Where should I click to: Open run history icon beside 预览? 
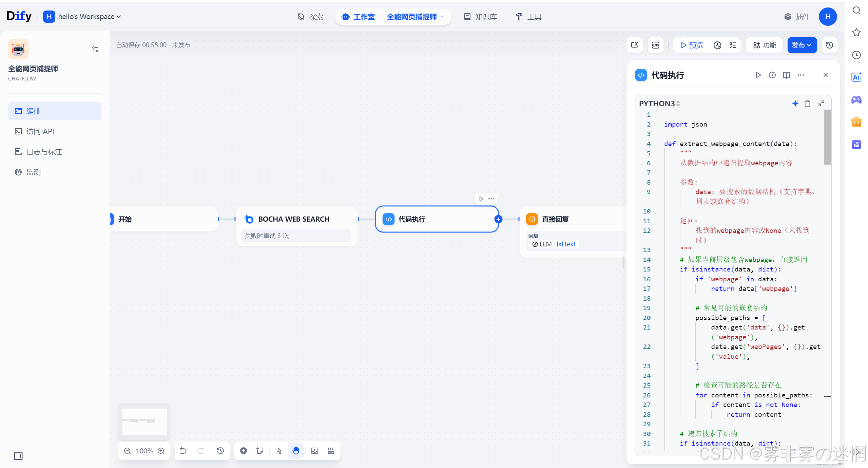(717, 45)
